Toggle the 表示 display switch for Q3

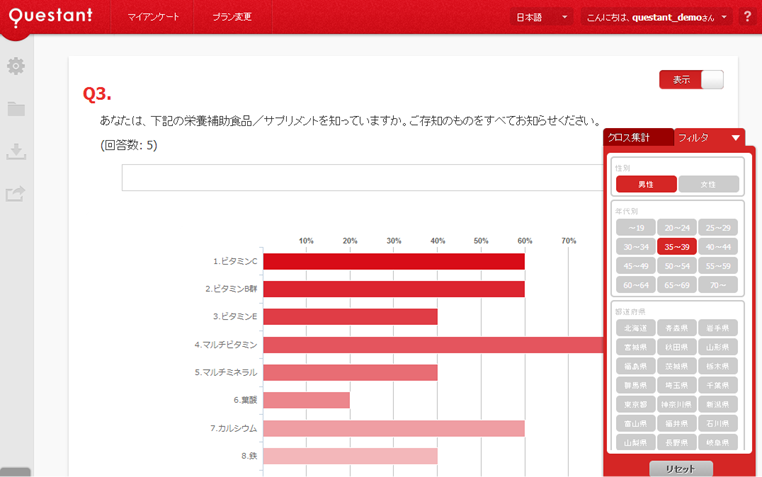click(x=691, y=80)
